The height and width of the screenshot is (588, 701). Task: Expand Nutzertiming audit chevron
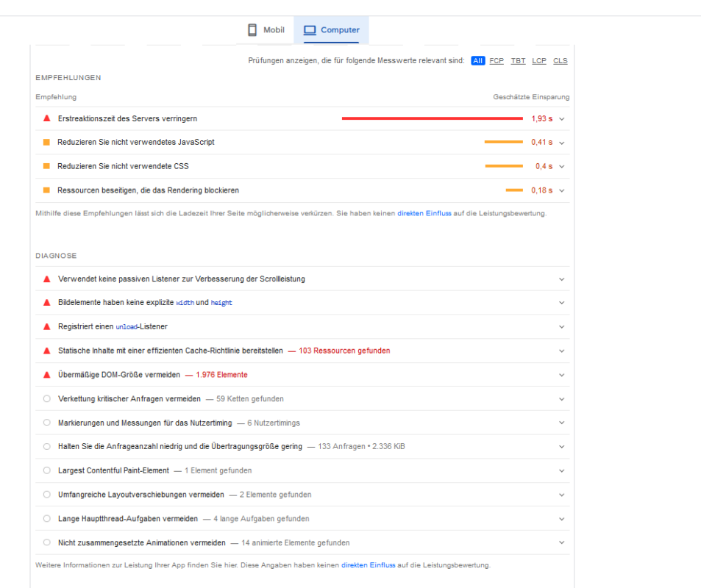tap(562, 423)
